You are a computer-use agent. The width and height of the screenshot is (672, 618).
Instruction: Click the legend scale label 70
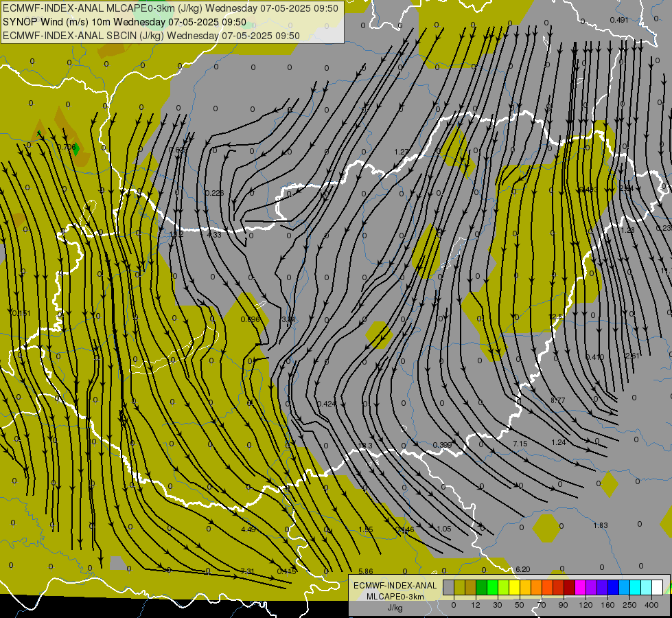(x=542, y=605)
